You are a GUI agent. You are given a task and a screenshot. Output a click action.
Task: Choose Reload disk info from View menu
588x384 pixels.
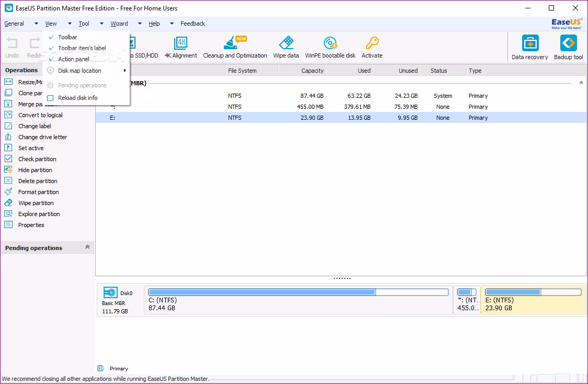[x=77, y=98]
